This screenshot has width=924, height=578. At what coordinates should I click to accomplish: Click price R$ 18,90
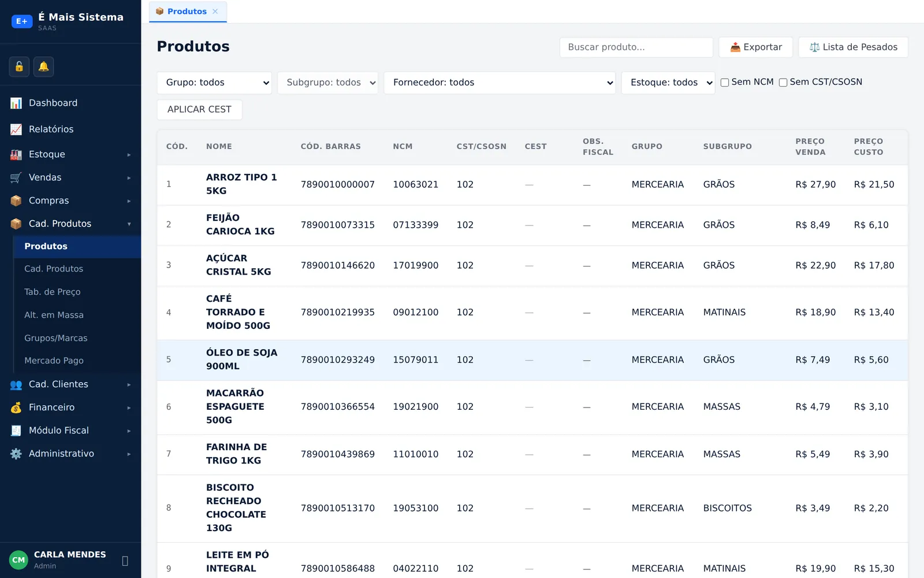coord(815,312)
